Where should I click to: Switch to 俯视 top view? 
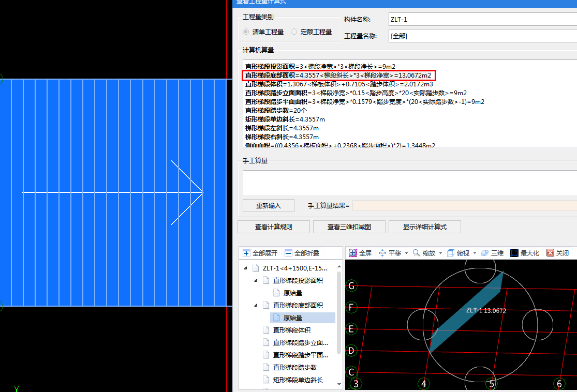click(x=458, y=253)
